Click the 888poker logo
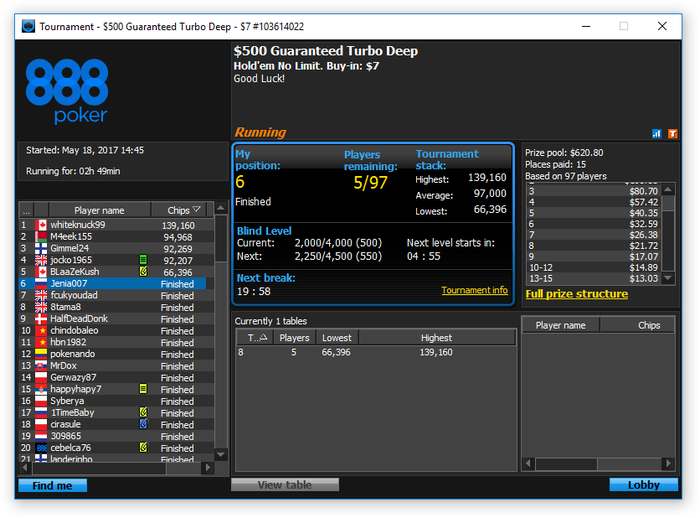The height and width of the screenshot is (518, 700). click(x=67, y=91)
